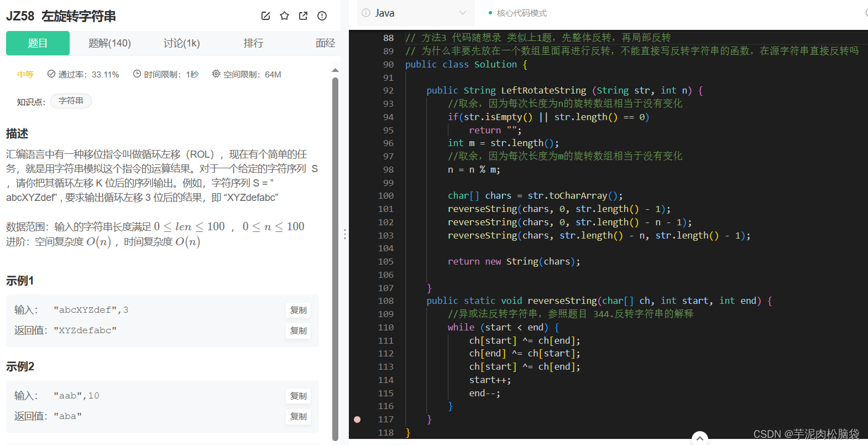Click the time limit clock icon
The height and width of the screenshot is (445, 868).
click(x=137, y=74)
